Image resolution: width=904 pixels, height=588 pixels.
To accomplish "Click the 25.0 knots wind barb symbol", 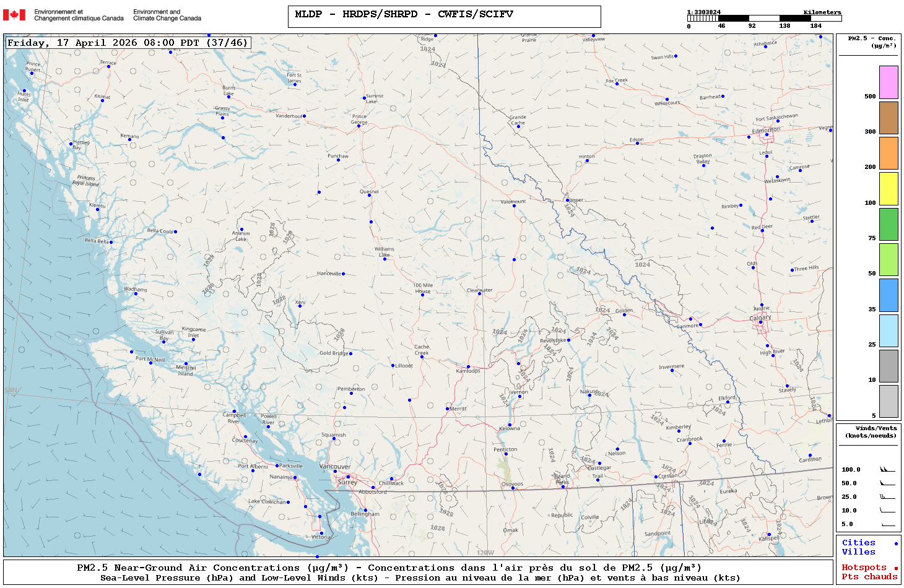I will coord(887,497).
